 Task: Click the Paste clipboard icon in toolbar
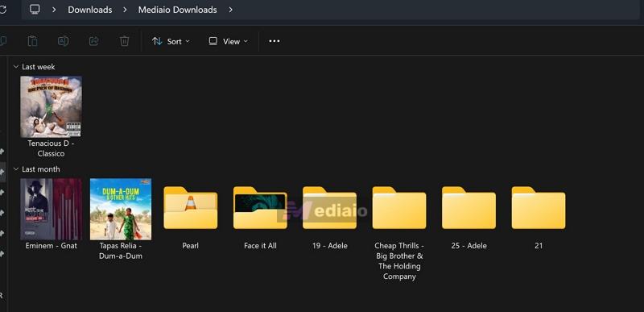[x=32, y=41]
